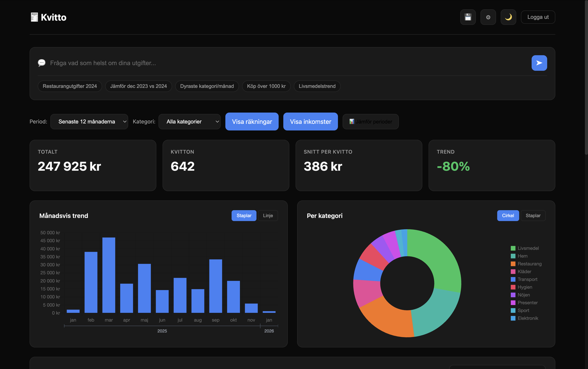
Task: Click the chart icon on Jämför perioder
Action: [x=352, y=121]
